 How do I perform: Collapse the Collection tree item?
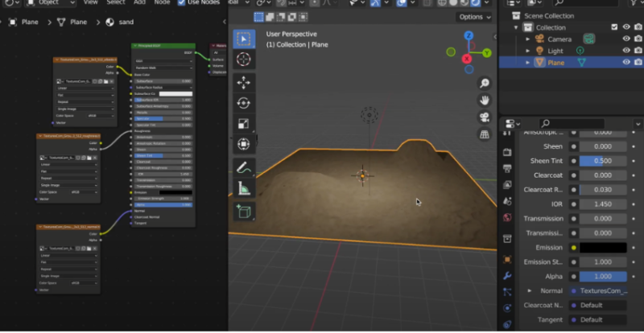pyautogui.click(x=516, y=27)
